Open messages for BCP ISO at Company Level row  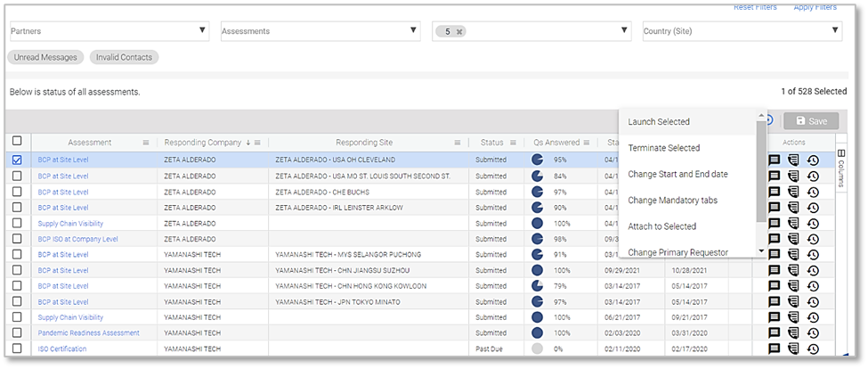click(x=775, y=240)
